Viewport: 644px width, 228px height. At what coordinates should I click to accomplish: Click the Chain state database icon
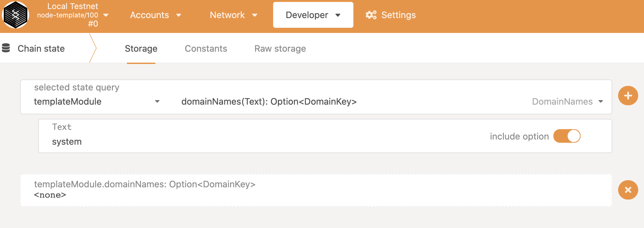(6, 48)
